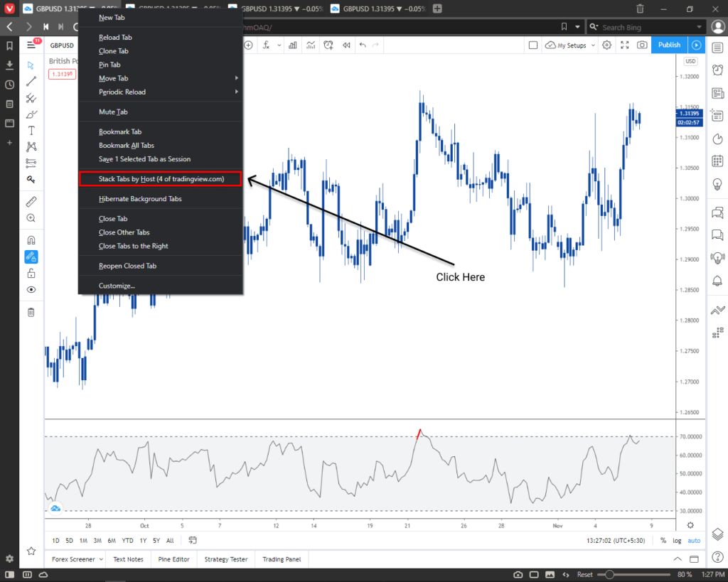Toggle Magnet mode in drawing toolbar
The width and height of the screenshot is (728, 582).
click(x=31, y=240)
